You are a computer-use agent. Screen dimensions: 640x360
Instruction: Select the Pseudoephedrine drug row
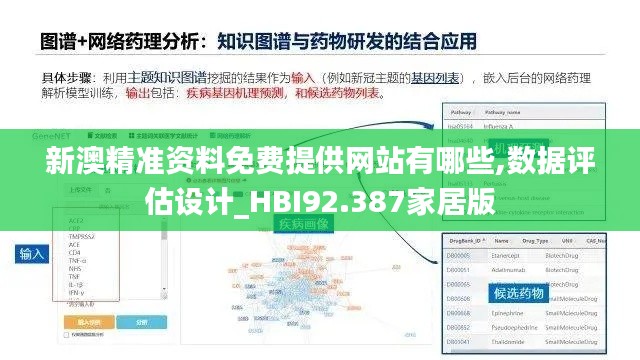(x=524, y=328)
